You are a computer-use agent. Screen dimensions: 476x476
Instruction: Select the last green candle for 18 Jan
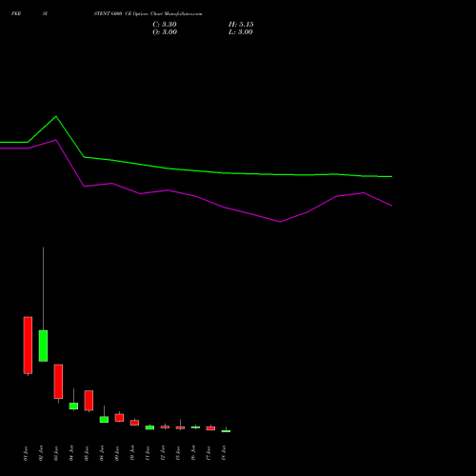coord(226,431)
